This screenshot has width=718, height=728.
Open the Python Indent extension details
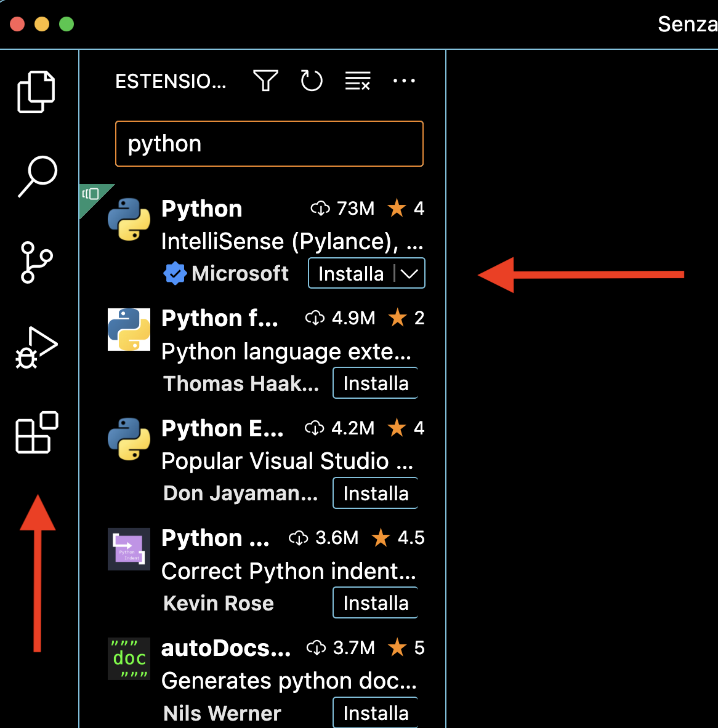coord(266,570)
